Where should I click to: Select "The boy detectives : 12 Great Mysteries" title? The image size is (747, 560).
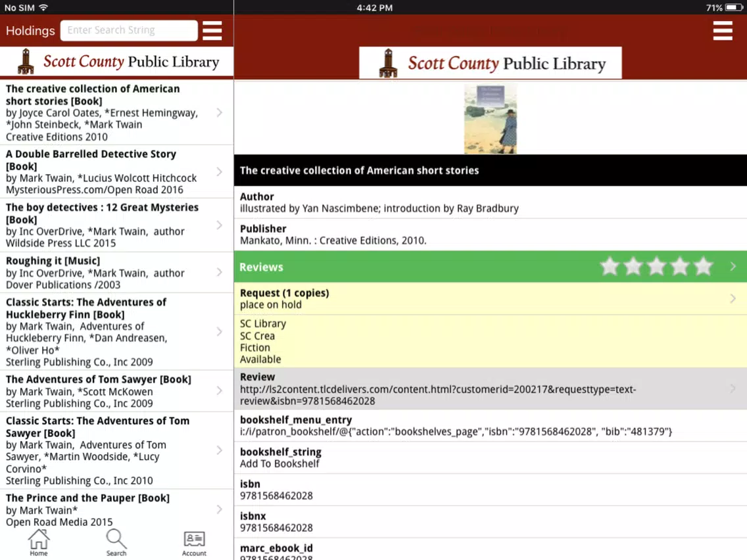(102, 214)
